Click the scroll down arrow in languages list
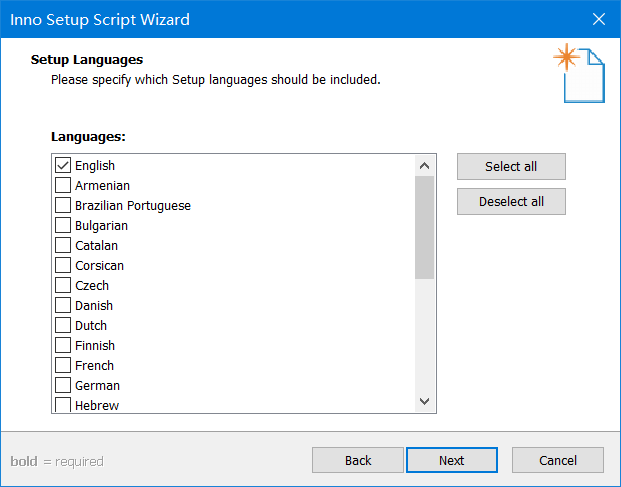 point(425,401)
